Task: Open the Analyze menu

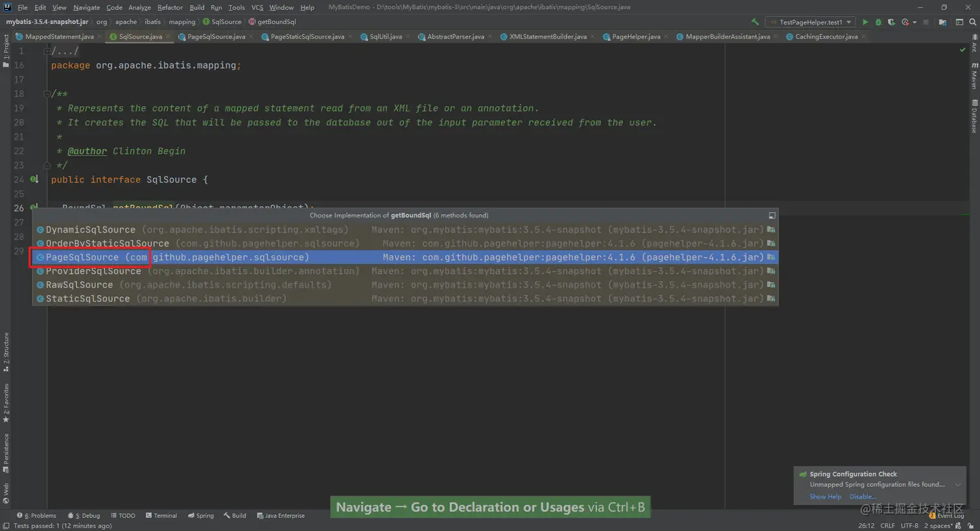Action: (139, 7)
